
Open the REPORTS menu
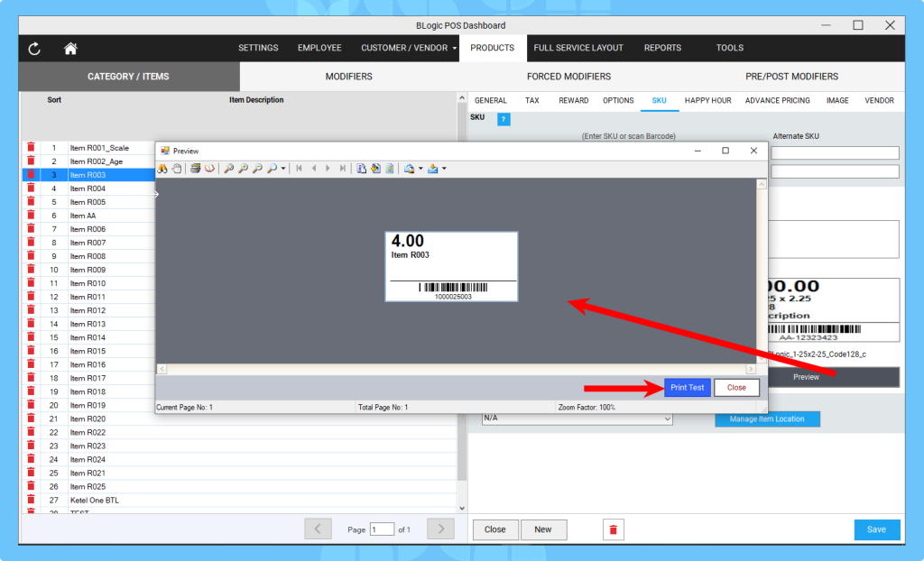coord(662,48)
